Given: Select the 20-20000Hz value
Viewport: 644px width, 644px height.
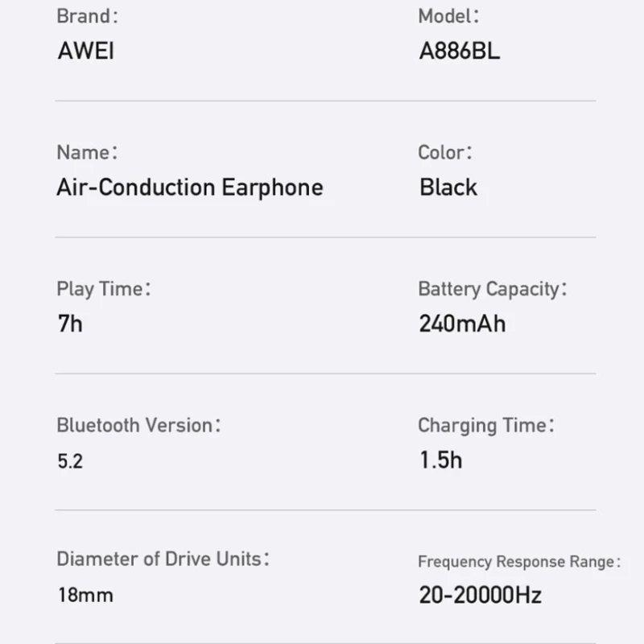Looking at the screenshot, I should coord(480,595).
